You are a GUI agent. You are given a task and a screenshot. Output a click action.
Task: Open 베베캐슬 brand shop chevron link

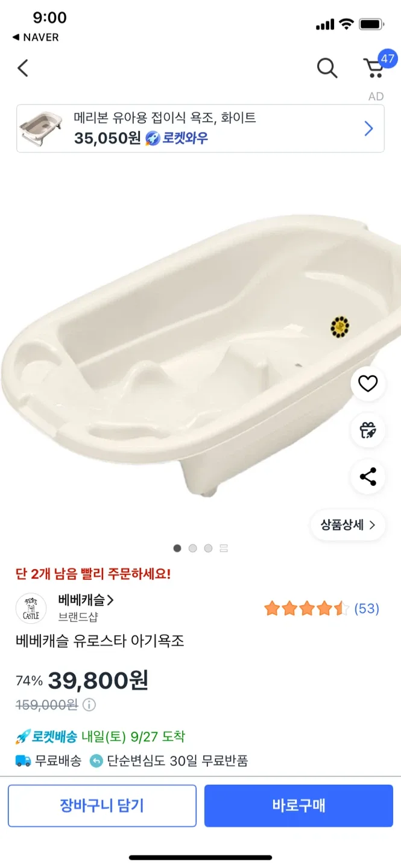point(86,600)
